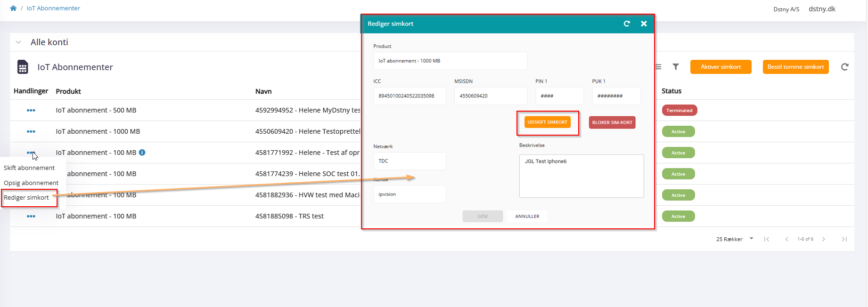Screen dimensions: 868x307
Task: Click the IoT Abonnementer SIM card icon
Action: coord(23,67)
